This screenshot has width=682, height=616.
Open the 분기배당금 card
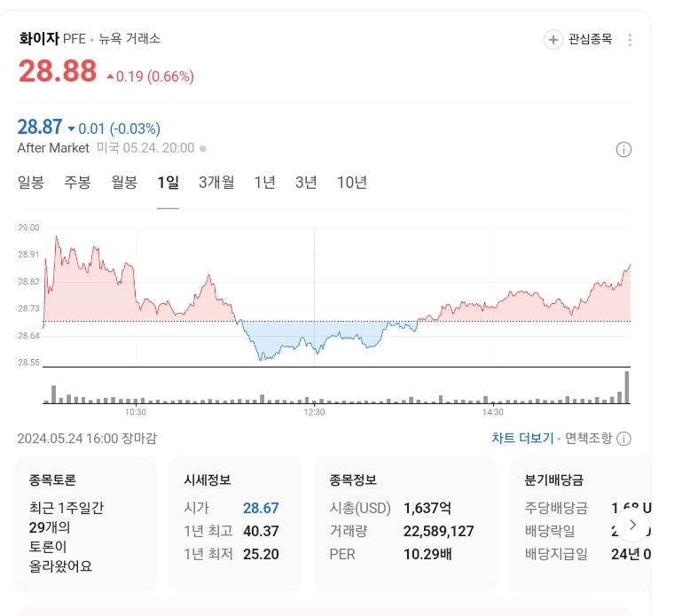580,525
